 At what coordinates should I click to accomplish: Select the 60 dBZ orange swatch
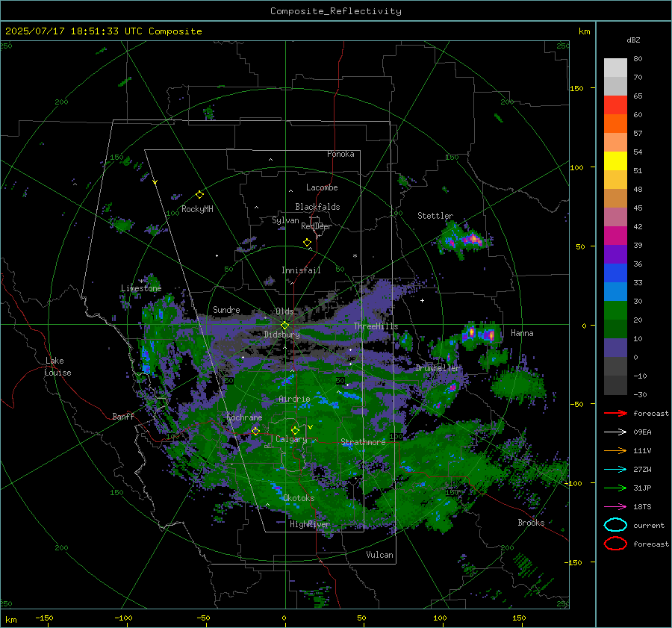[615, 123]
